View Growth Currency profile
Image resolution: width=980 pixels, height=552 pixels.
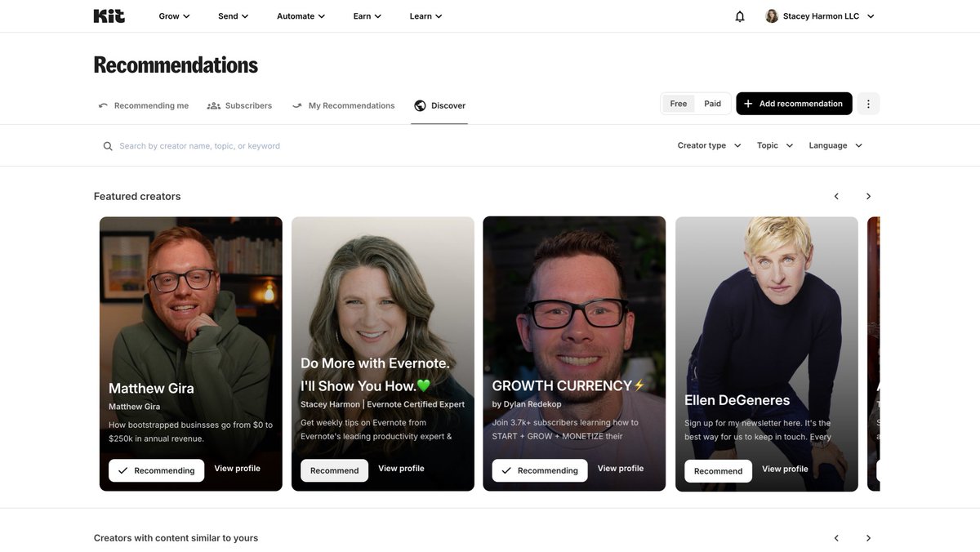point(621,469)
